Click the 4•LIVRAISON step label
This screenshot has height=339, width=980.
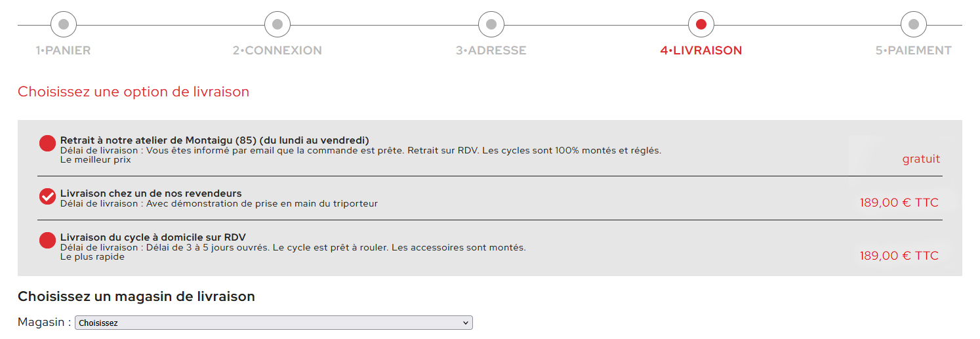tap(701, 50)
